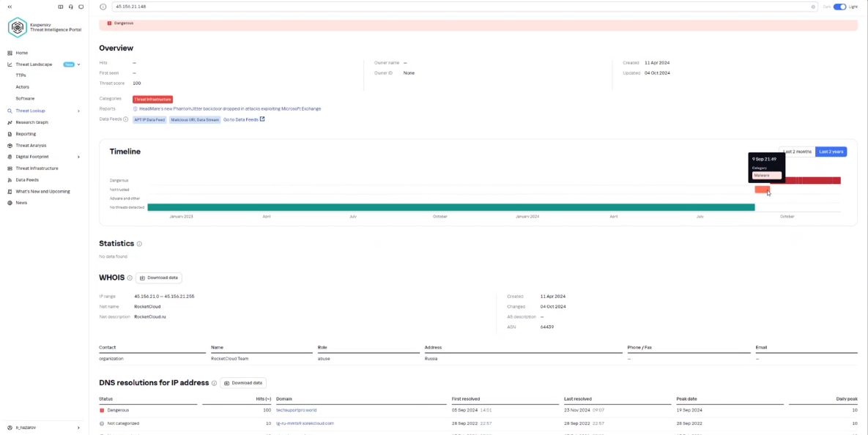Click the Peak date column header

[x=686, y=399]
